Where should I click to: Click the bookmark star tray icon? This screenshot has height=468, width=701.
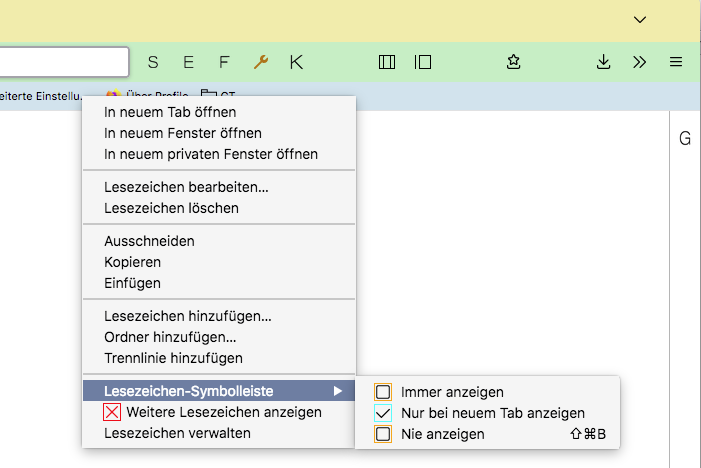(513, 62)
